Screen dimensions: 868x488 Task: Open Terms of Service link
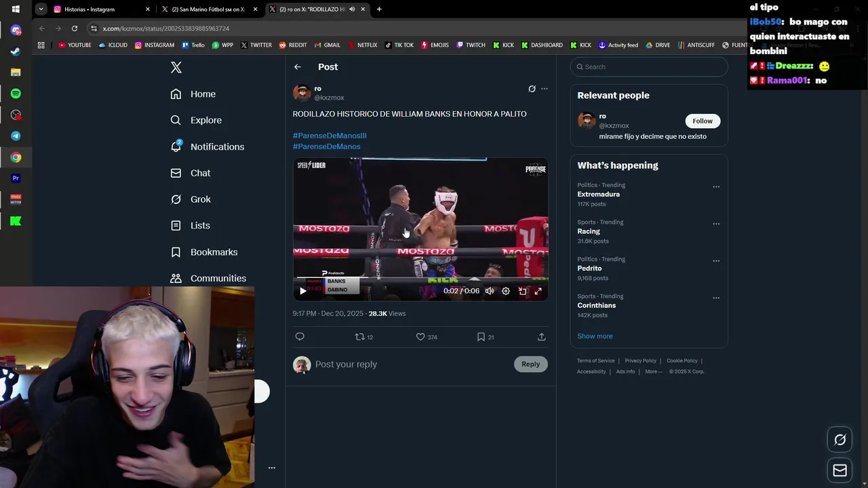click(x=596, y=361)
